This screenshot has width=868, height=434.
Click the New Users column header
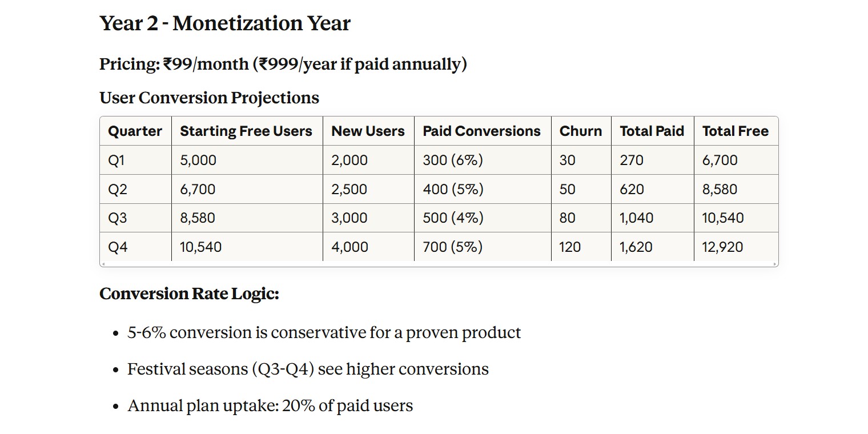pyautogui.click(x=368, y=131)
